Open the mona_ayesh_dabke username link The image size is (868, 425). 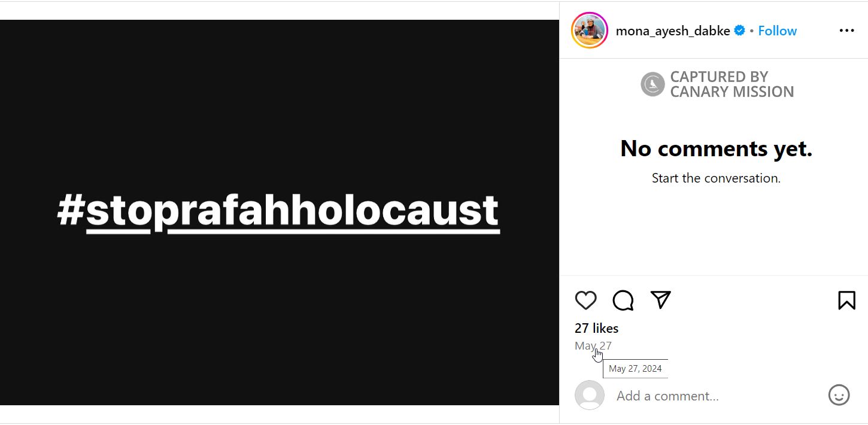[x=672, y=31]
